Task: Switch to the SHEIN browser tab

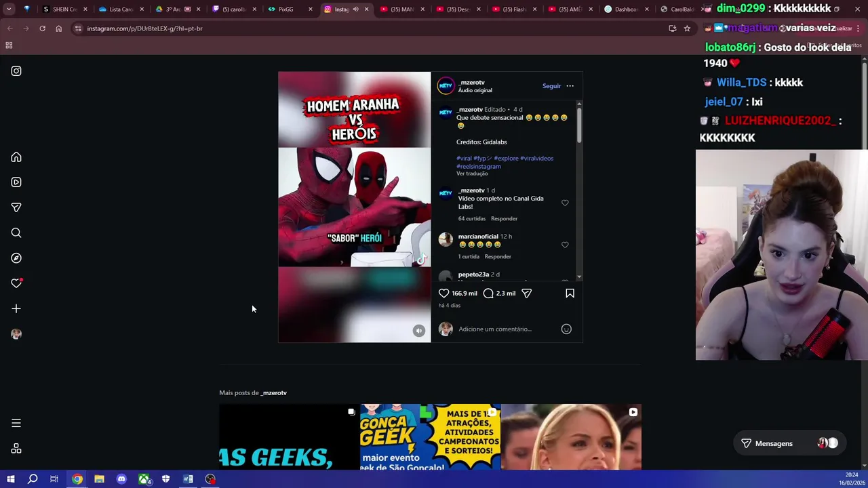Action: click(65, 9)
